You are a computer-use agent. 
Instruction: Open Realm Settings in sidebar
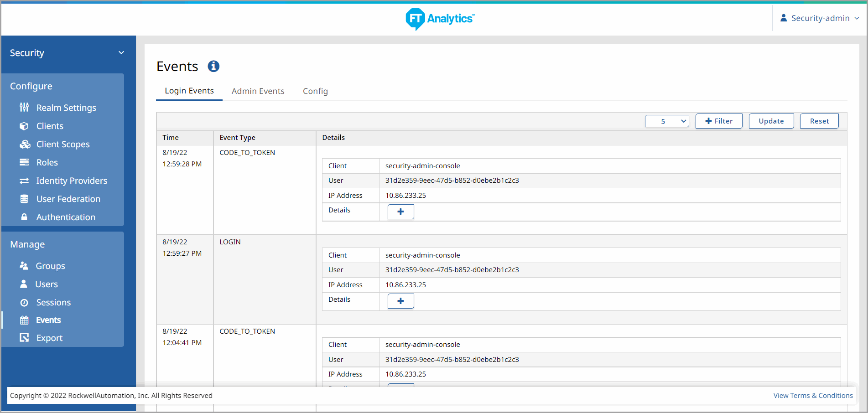(66, 108)
